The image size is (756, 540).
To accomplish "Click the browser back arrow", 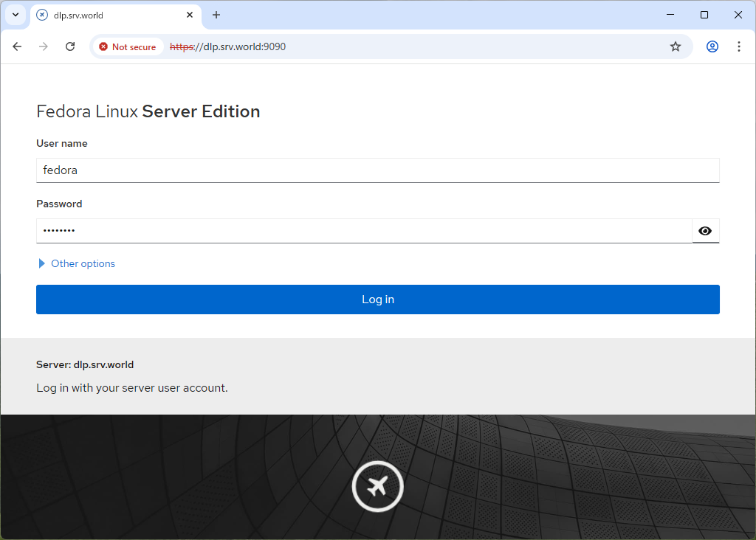I will (x=18, y=46).
